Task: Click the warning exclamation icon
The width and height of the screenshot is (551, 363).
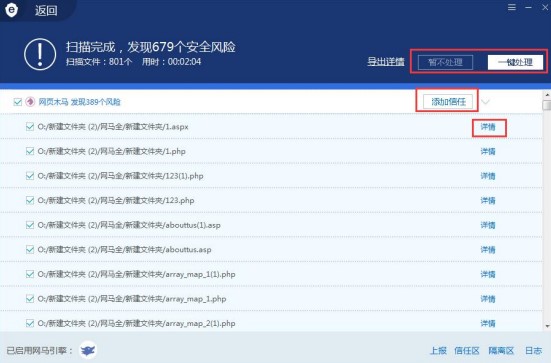Action: 40,54
